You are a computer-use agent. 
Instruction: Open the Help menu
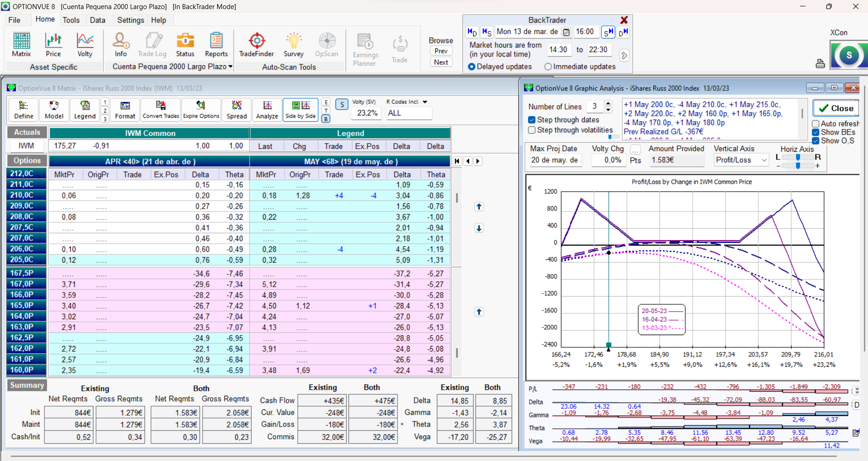click(159, 20)
